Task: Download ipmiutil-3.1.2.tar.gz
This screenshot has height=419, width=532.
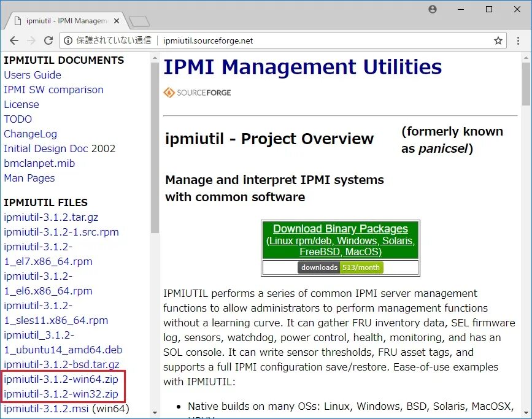Action: tap(51, 217)
